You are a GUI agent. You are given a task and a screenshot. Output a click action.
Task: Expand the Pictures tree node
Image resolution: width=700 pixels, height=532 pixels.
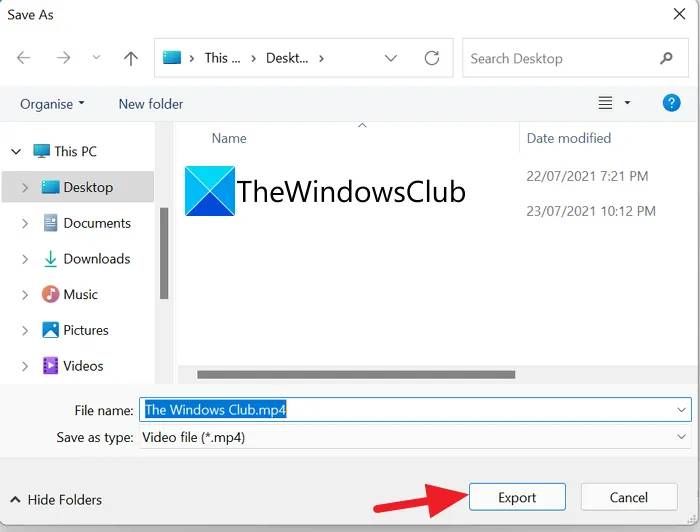point(25,330)
